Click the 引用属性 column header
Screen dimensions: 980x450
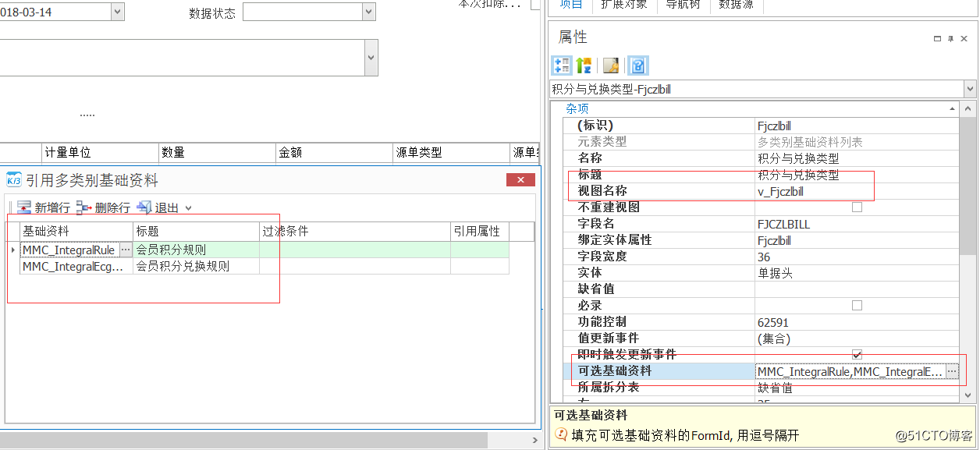[480, 231]
